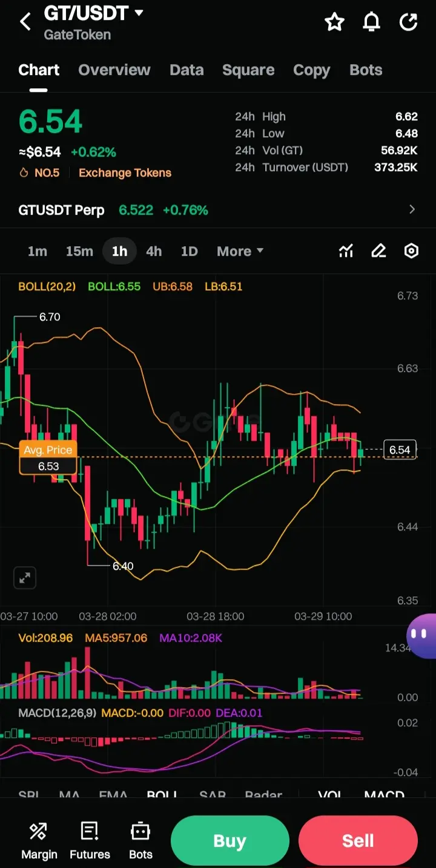Tap the large 6.54 price
Image resolution: width=436 pixels, height=868 pixels.
50,122
